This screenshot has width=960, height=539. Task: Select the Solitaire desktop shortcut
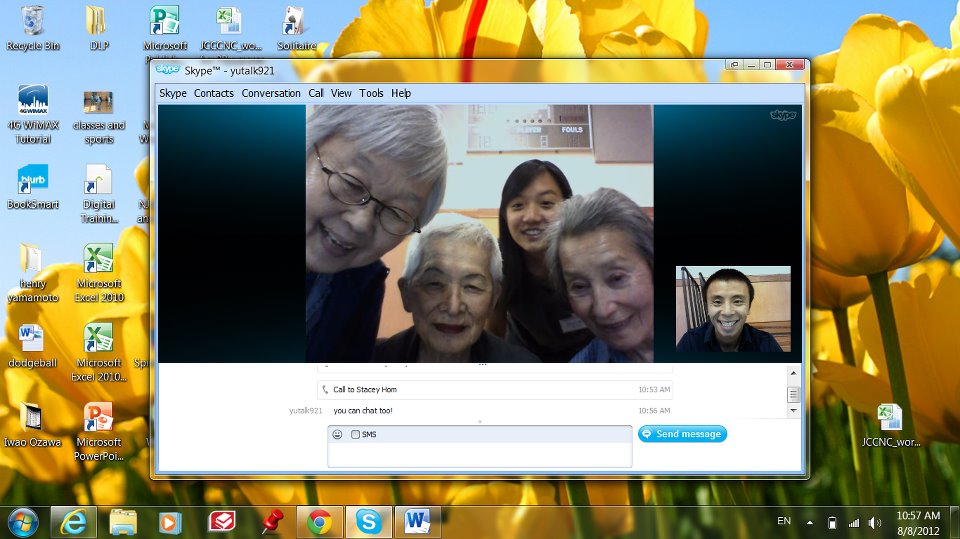[295, 28]
